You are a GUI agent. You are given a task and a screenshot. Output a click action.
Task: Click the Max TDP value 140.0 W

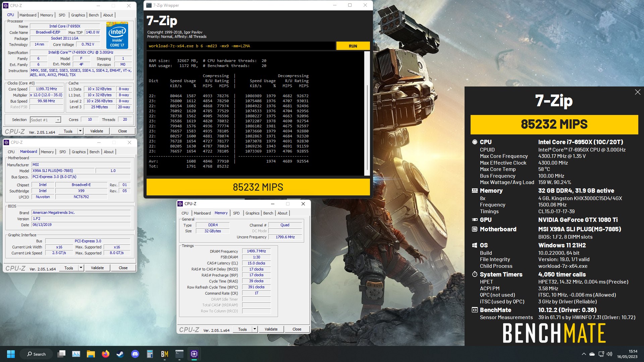93,33
